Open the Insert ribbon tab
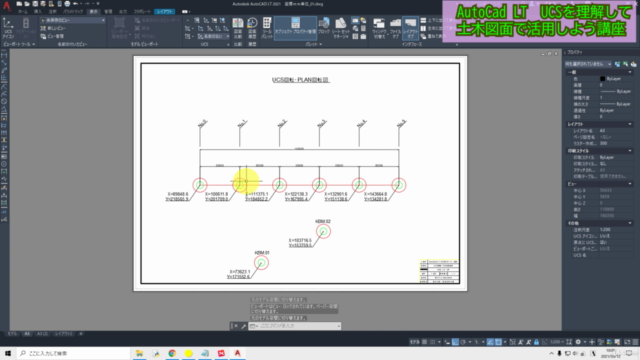The height and width of the screenshot is (360, 640). (x=38, y=11)
